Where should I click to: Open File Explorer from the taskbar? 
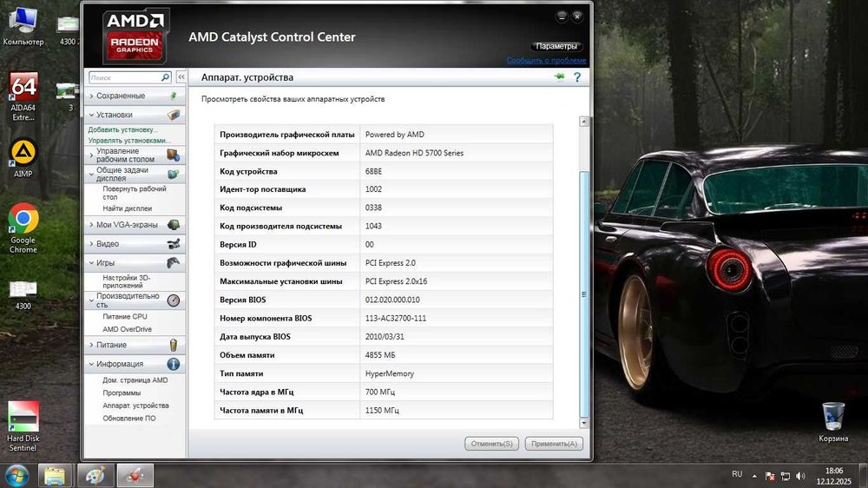tap(54, 476)
